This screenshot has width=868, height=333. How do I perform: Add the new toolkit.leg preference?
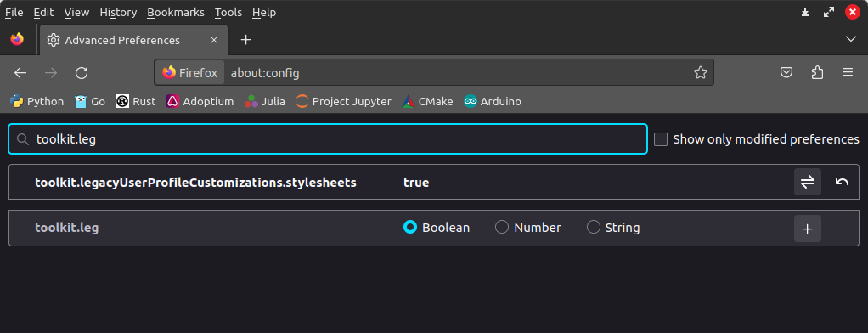pyautogui.click(x=807, y=229)
